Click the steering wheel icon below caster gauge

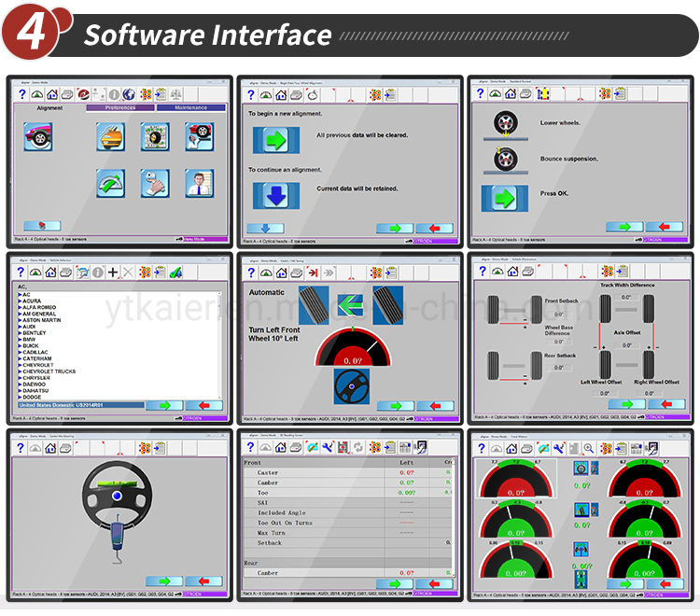[352, 386]
